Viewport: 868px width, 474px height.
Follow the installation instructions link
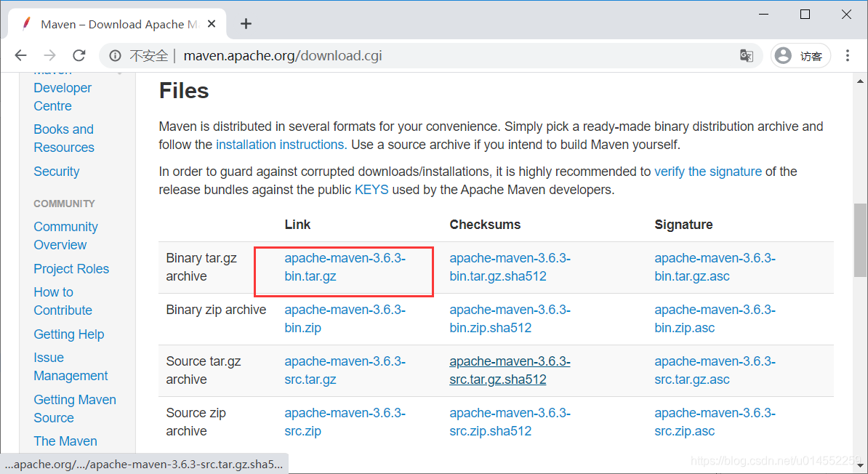pos(281,145)
